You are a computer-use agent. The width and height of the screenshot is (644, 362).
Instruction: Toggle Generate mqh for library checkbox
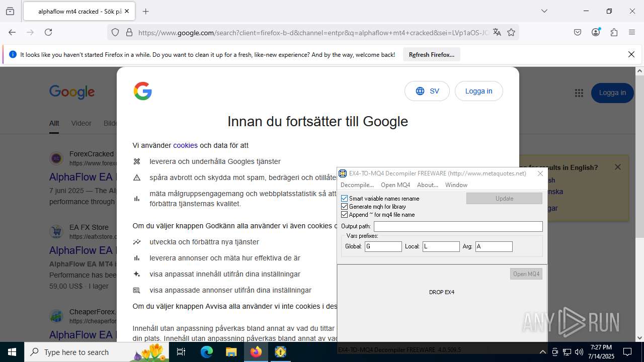[345, 207]
